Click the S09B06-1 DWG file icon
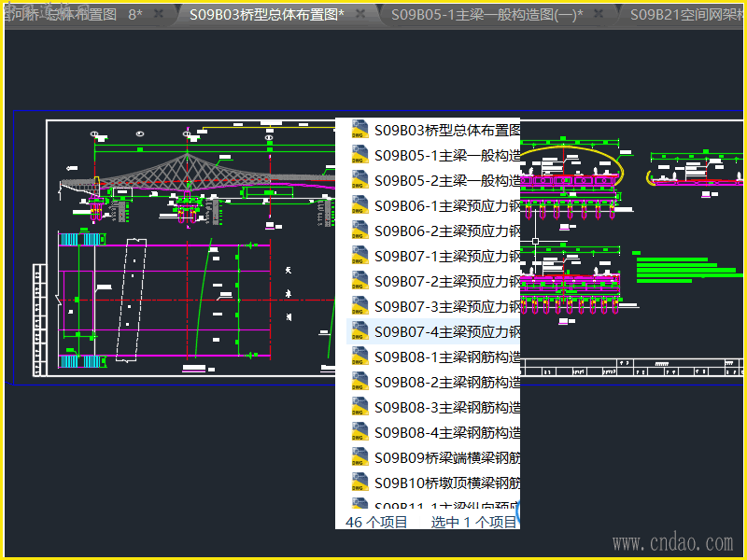 click(x=359, y=205)
